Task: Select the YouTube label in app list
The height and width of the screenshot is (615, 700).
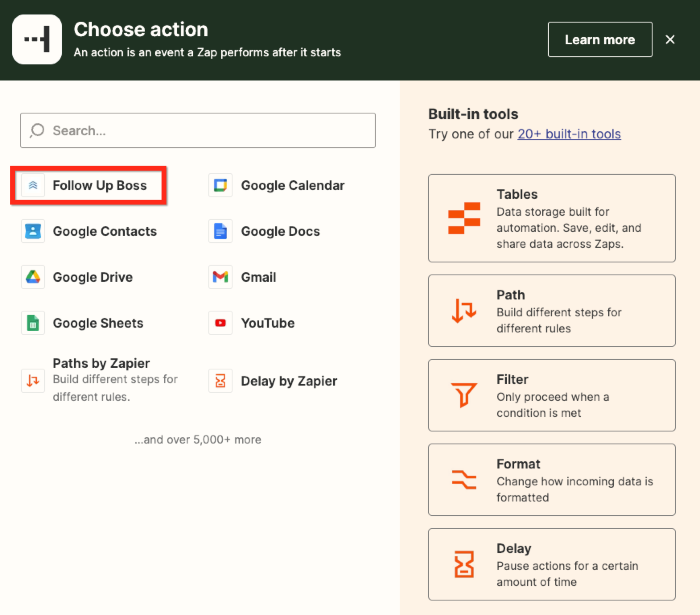Action: (x=268, y=323)
